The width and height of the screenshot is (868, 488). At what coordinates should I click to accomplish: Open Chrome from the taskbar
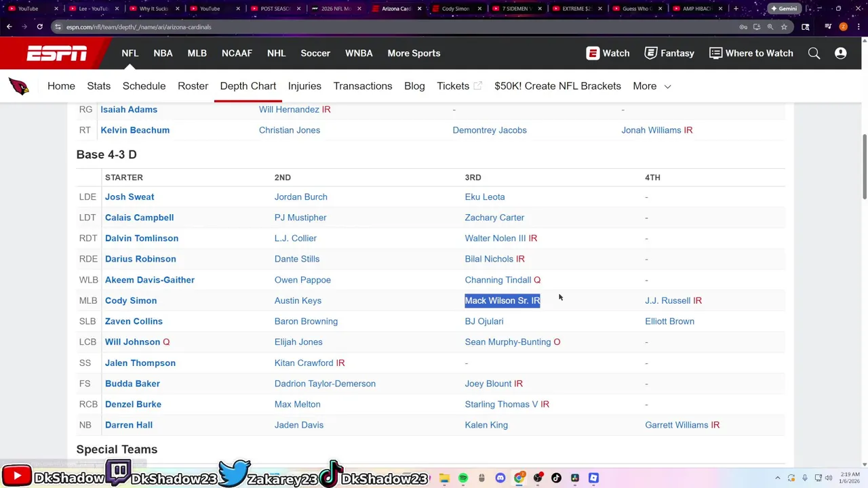519,479
